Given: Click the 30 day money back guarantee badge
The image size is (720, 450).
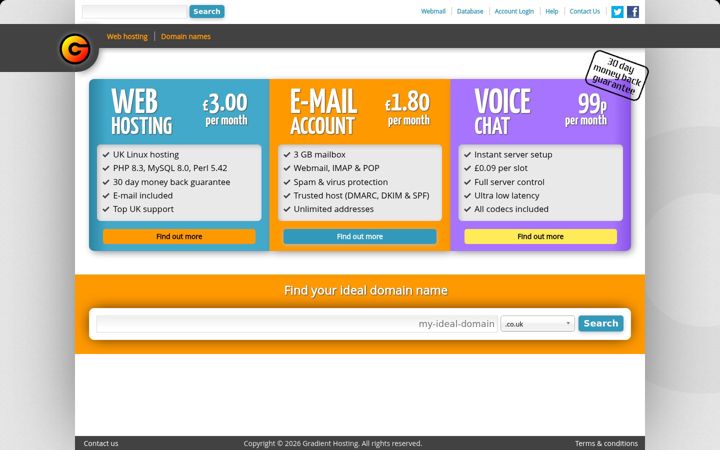Looking at the screenshot, I should (617, 75).
